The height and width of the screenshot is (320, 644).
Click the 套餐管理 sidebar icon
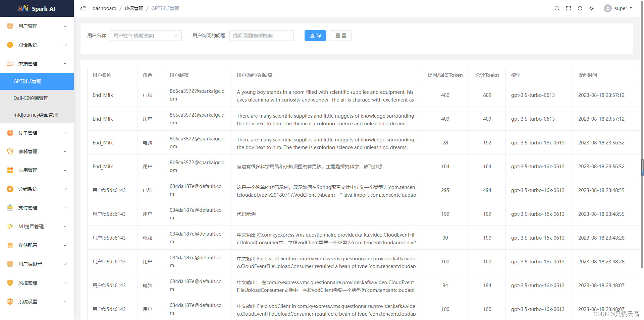[10, 151]
